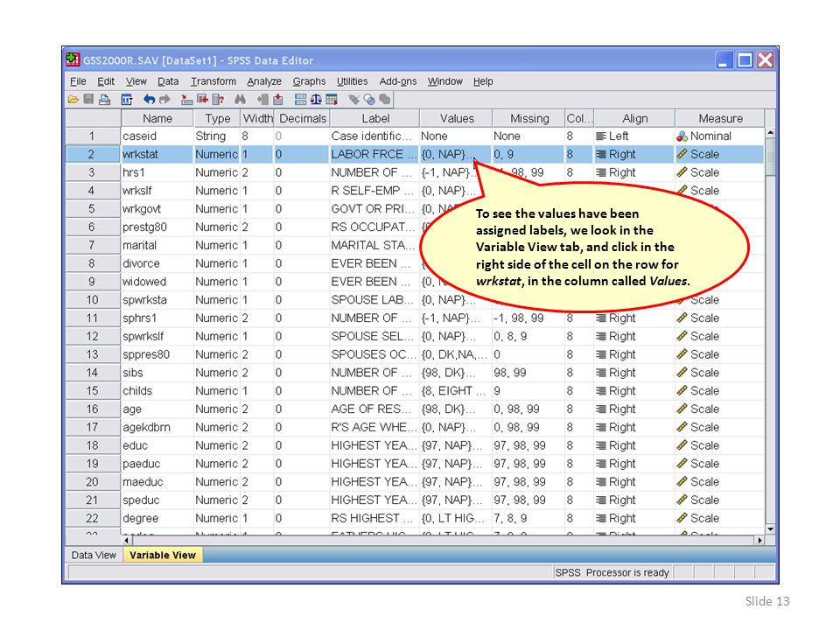Click the Left align cell for caseid
The width and height of the screenshot is (840, 630).
tap(634, 136)
